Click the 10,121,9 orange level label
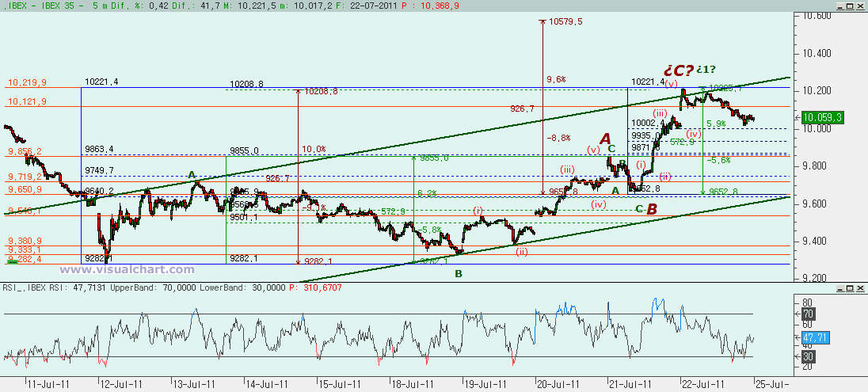 click(x=27, y=101)
